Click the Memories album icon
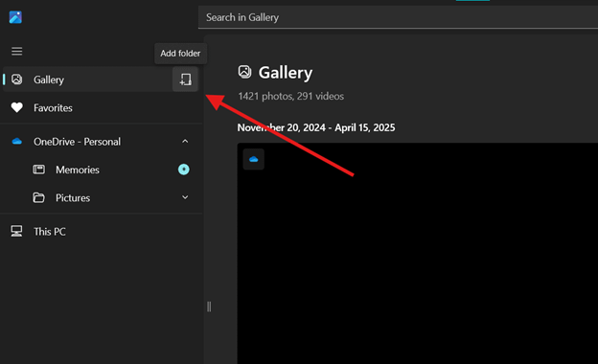Viewport: 598px width, 364px height. pos(38,170)
